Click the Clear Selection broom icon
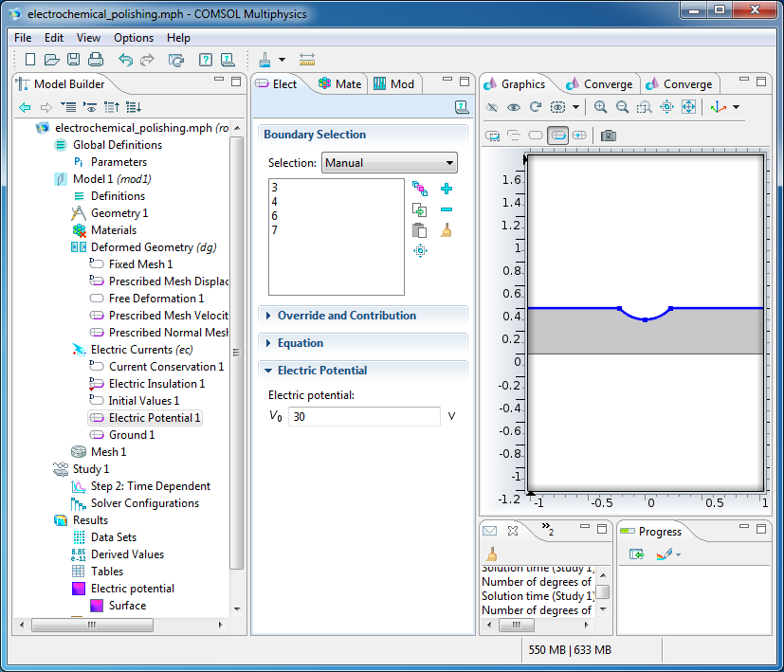Viewport: 784px width, 672px height. 446,230
